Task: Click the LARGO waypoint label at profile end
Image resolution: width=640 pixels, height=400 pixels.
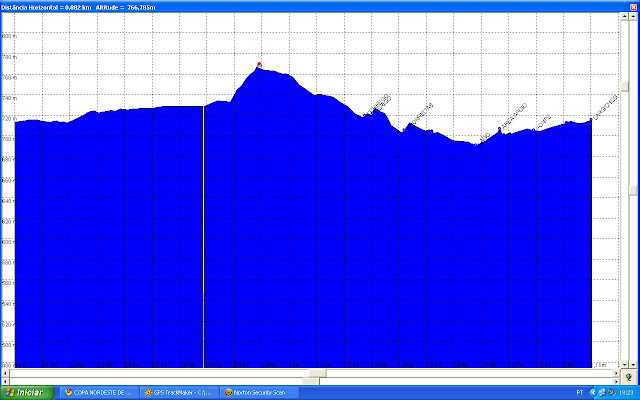Action: [605, 107]
